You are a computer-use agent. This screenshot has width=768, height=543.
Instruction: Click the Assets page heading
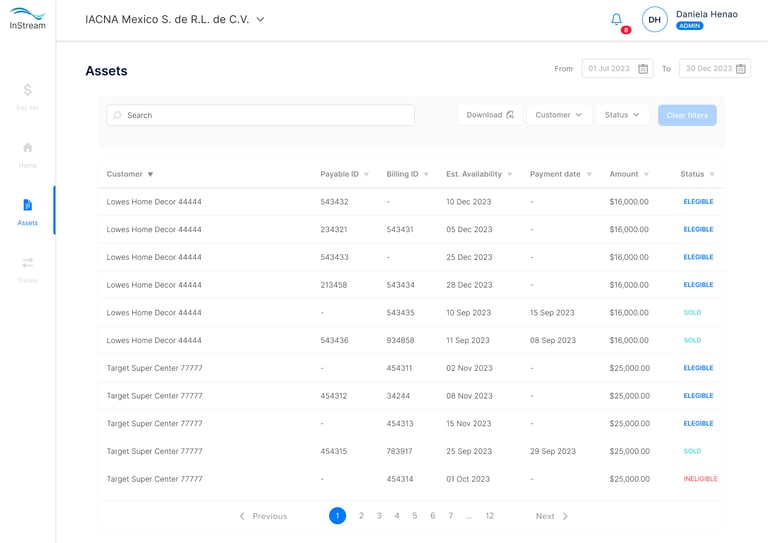[x=106, y=71]
